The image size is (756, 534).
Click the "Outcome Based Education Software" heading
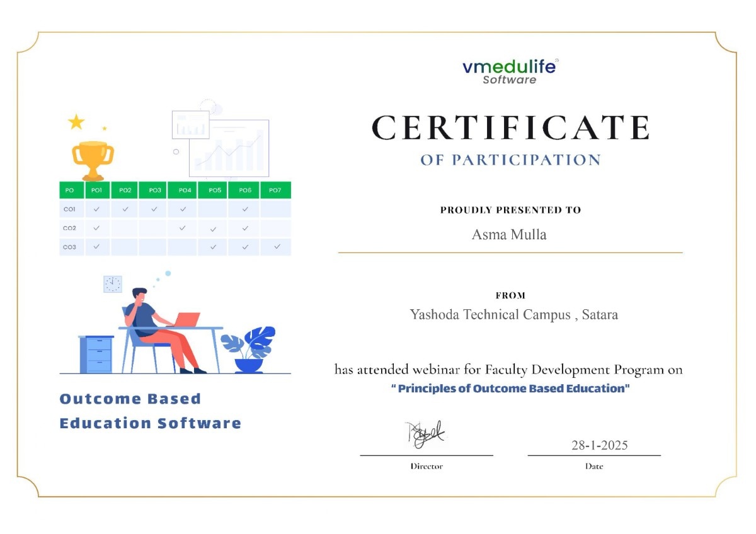point(150,411)
